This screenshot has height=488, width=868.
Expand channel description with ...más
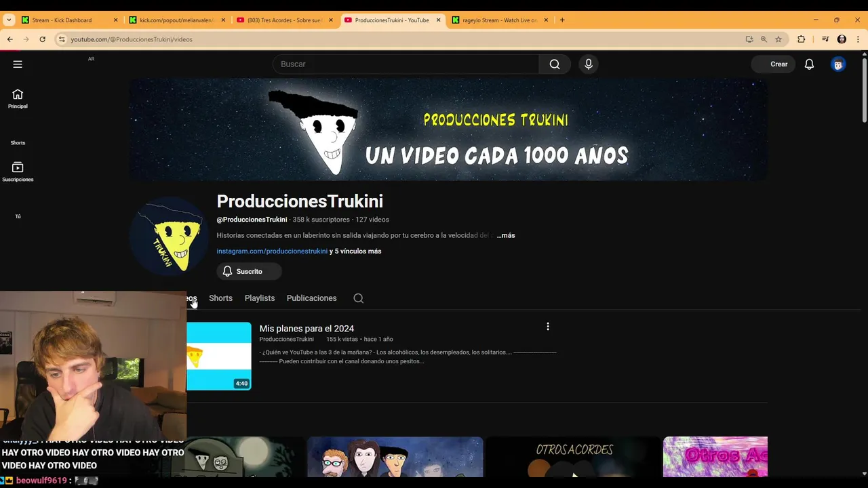click(x=506, y=235)
